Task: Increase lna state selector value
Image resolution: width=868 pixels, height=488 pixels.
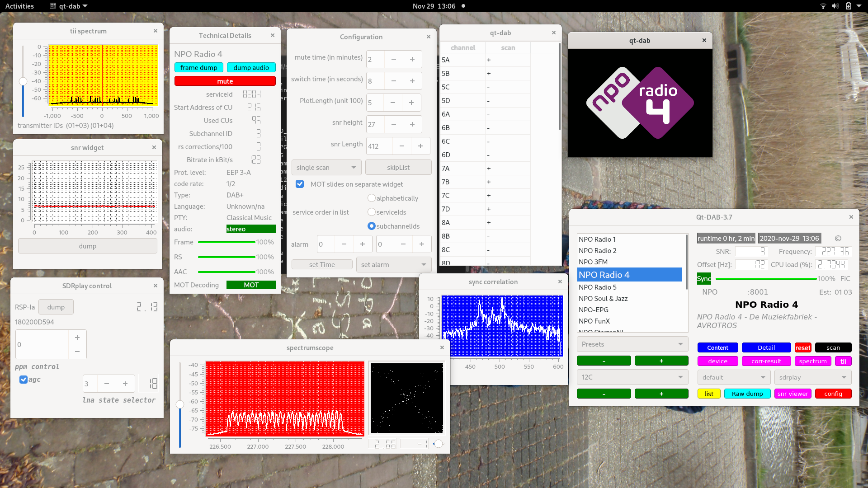Action: [125, 384]
